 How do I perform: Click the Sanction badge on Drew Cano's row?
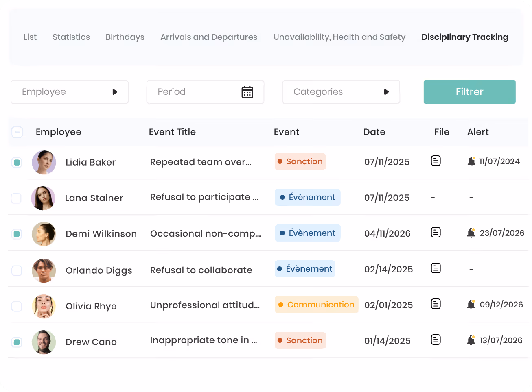pos(300,340)
